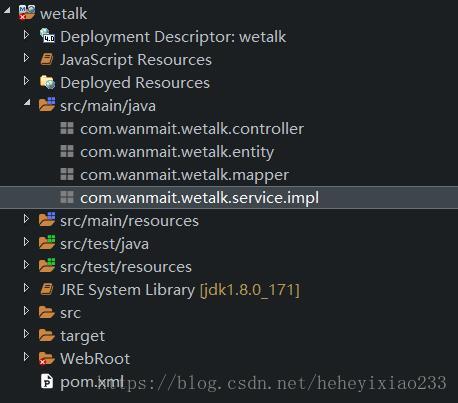Expand JavaScript Resources node
The width and height of the screenshot is (458, 403).
point(26,57)
